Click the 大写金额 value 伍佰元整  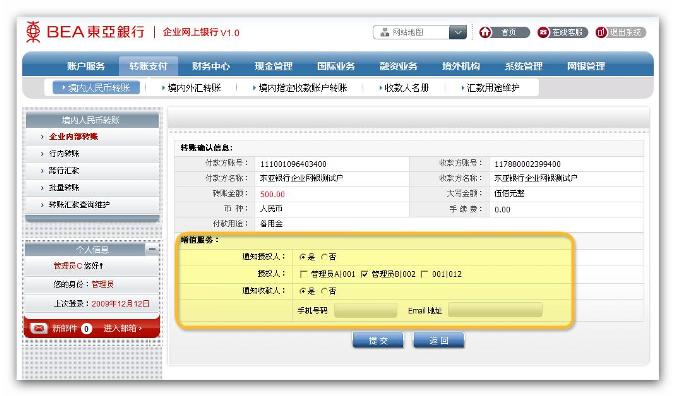509,194
